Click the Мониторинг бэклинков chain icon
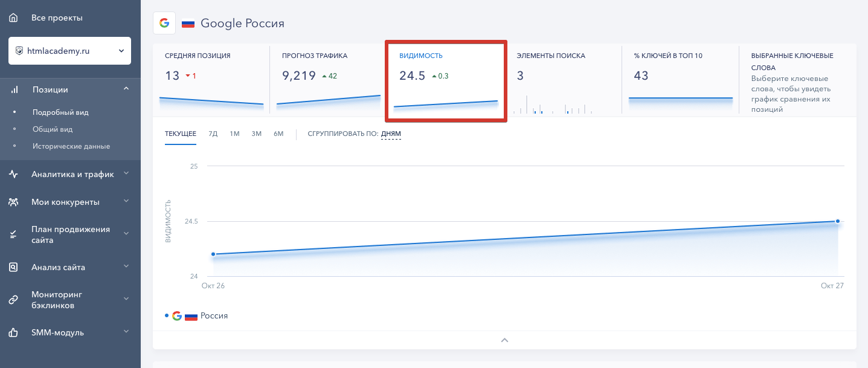 [x=13, y=300]
